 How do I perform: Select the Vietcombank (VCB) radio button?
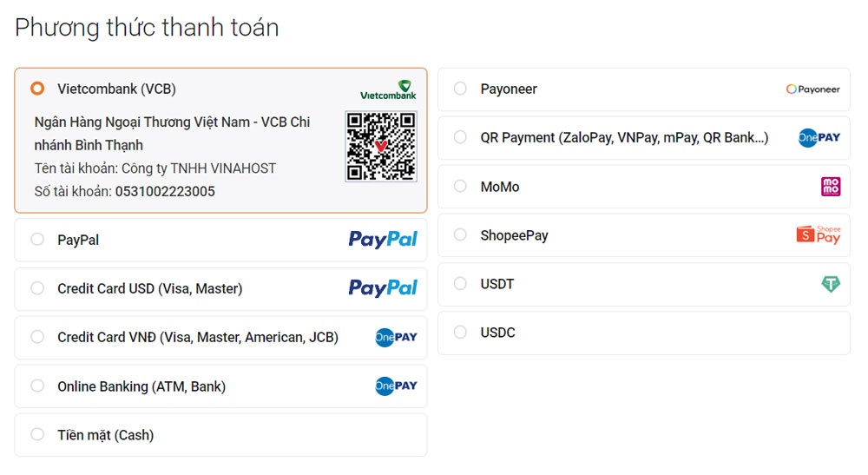click(37, 89)
